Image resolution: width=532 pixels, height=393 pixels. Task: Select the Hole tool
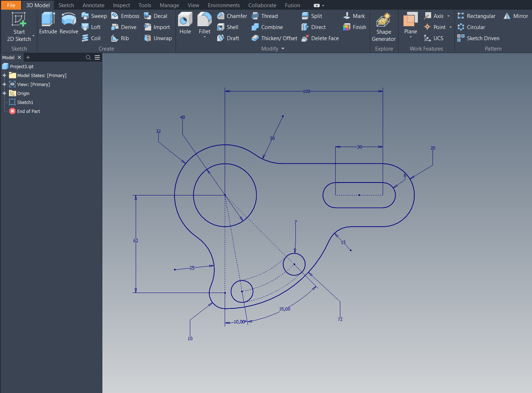(185, 23)
